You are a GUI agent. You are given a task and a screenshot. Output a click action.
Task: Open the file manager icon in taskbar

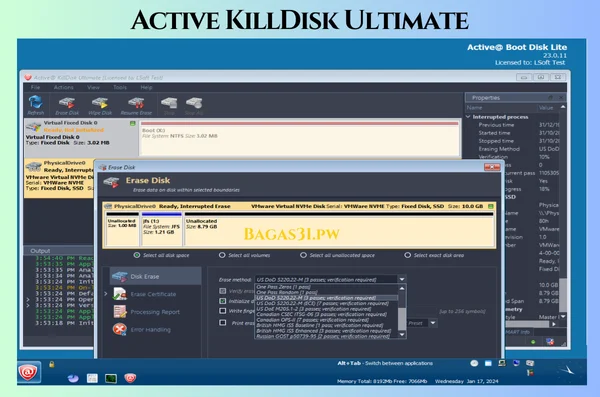click(x=92, y=378)
